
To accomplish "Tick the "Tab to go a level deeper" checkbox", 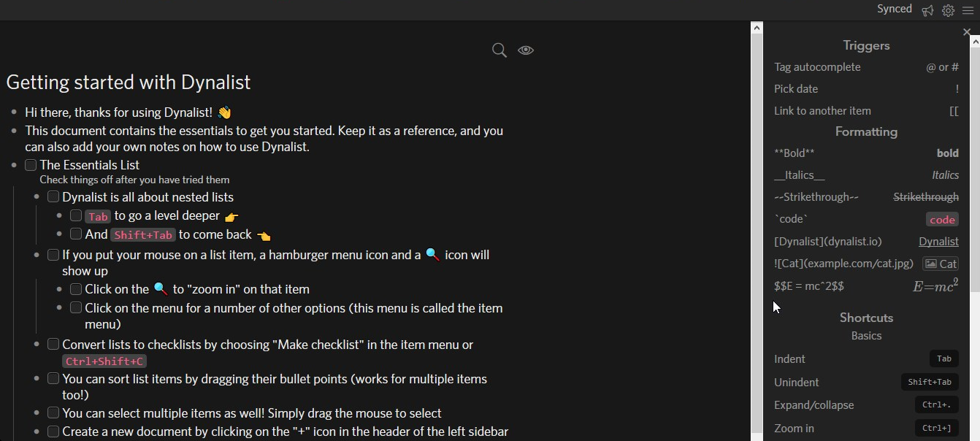I will coord(76,215).
